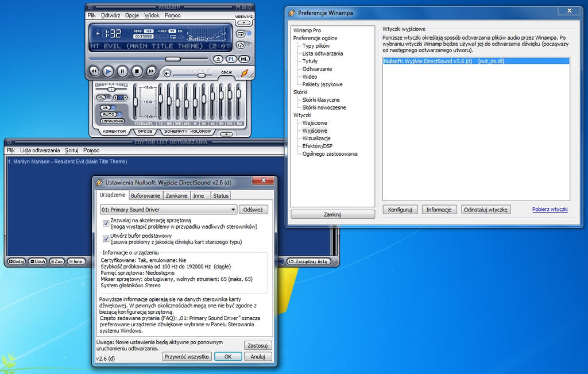
Task: Open the '01: Primary Sound Driver' device dropdown
Action: pyautogui.click(x=232, y=209)
